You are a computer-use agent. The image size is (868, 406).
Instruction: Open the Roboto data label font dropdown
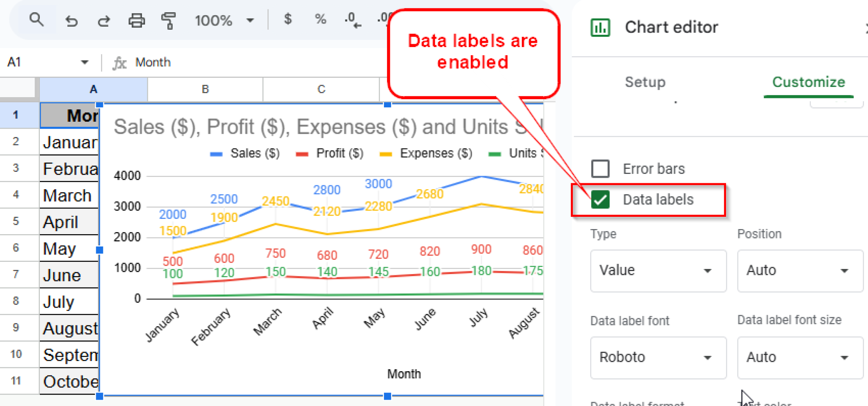pyautogui.click(x=658, y=357)
